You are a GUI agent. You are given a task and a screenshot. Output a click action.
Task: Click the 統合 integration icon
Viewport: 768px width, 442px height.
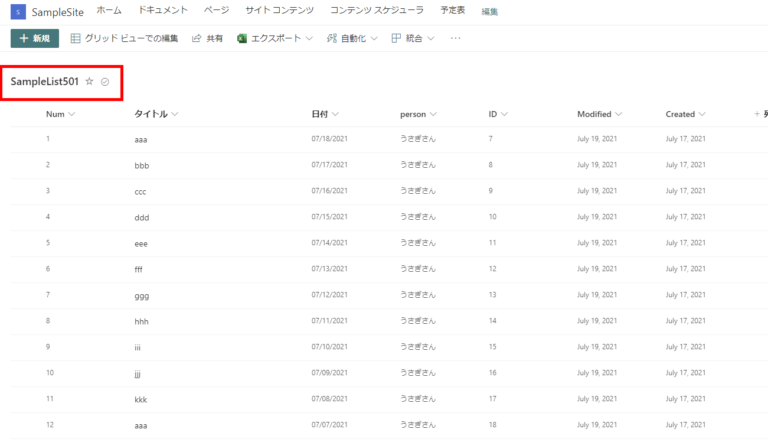(396, 38)
